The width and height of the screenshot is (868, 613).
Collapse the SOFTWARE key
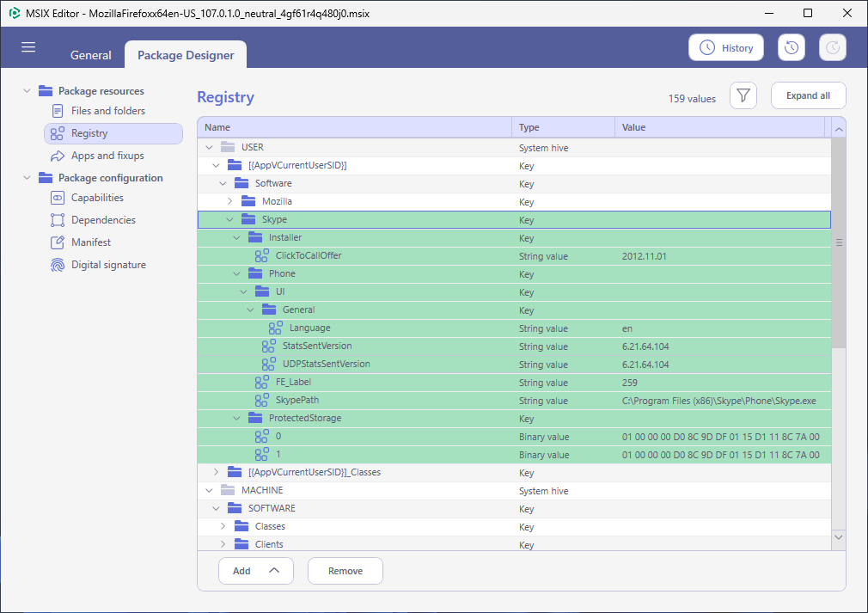click(x=216, y=508)
